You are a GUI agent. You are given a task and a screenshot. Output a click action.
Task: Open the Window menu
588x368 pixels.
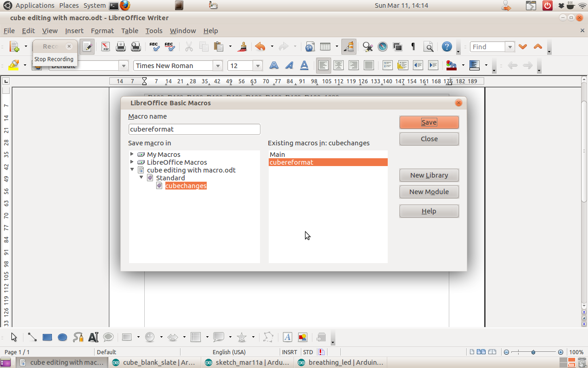(x=183, y=31)
